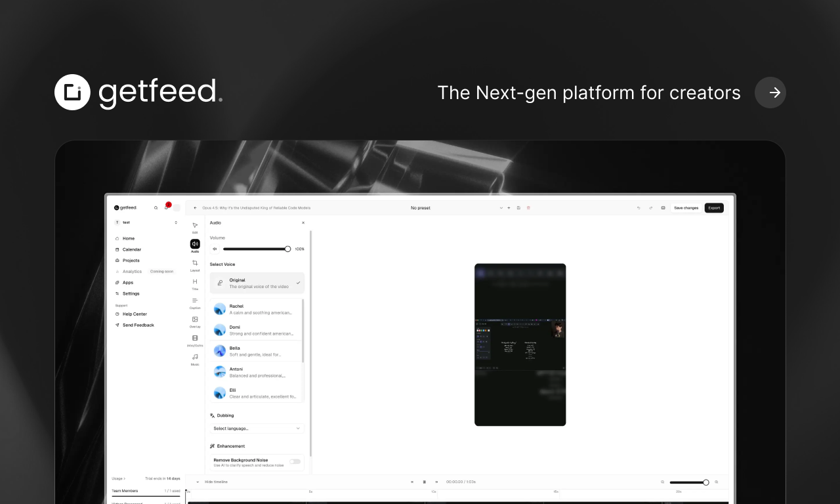Select the Original voice option
This screenshot has height=504, width=840.
point(257,282)
